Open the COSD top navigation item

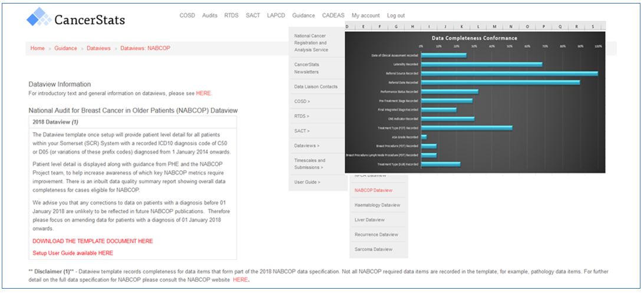click(187, 15)
